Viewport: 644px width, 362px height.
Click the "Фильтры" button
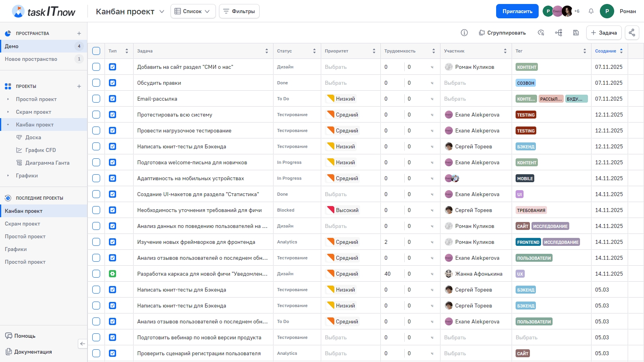239,11
